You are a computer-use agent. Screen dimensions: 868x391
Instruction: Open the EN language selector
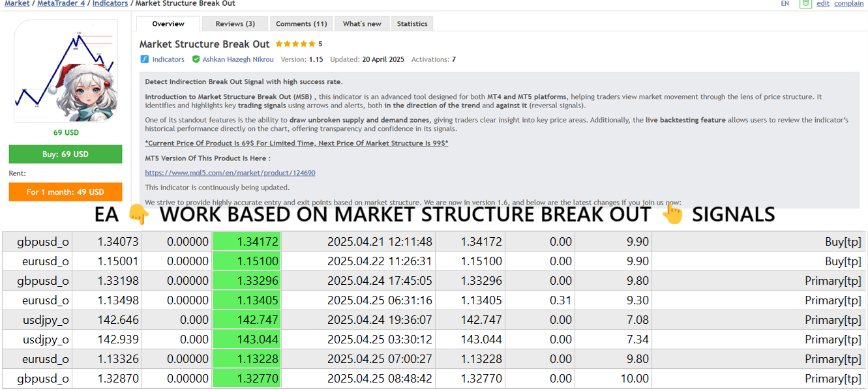(x=785, y=3)
